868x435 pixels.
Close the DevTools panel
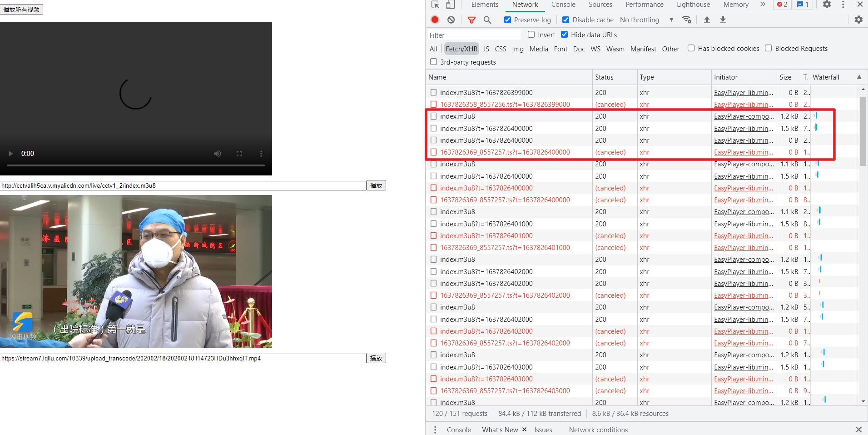[860, 5]
